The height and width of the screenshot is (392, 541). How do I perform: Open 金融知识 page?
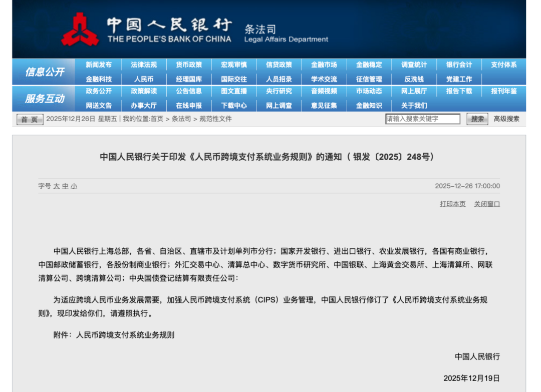[369, 106]
